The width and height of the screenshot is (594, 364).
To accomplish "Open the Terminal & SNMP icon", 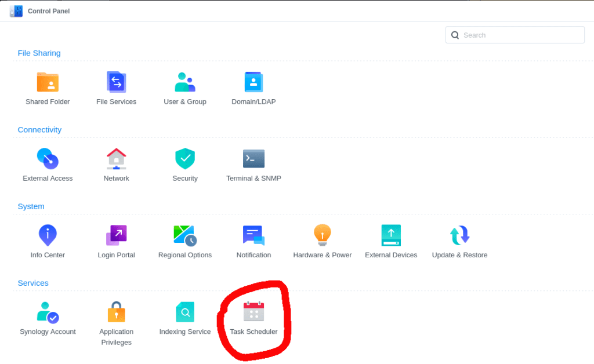I will pos(253,159).
